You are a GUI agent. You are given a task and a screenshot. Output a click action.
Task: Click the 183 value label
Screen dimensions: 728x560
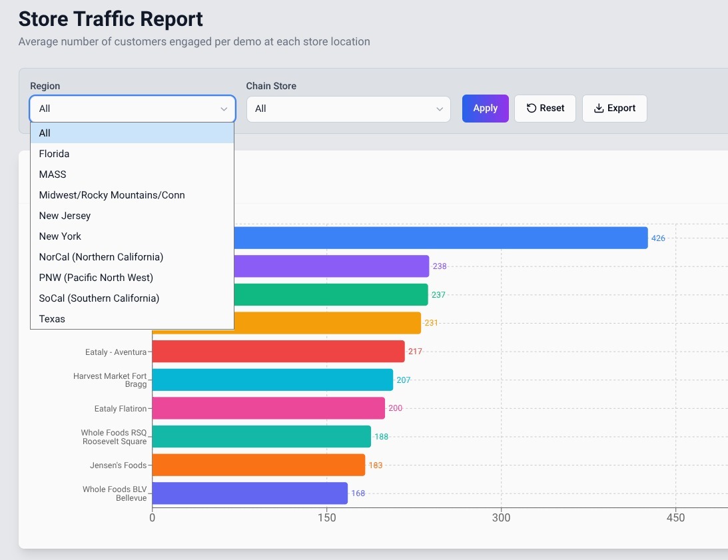pyautogui.click(x=376, y=465)
